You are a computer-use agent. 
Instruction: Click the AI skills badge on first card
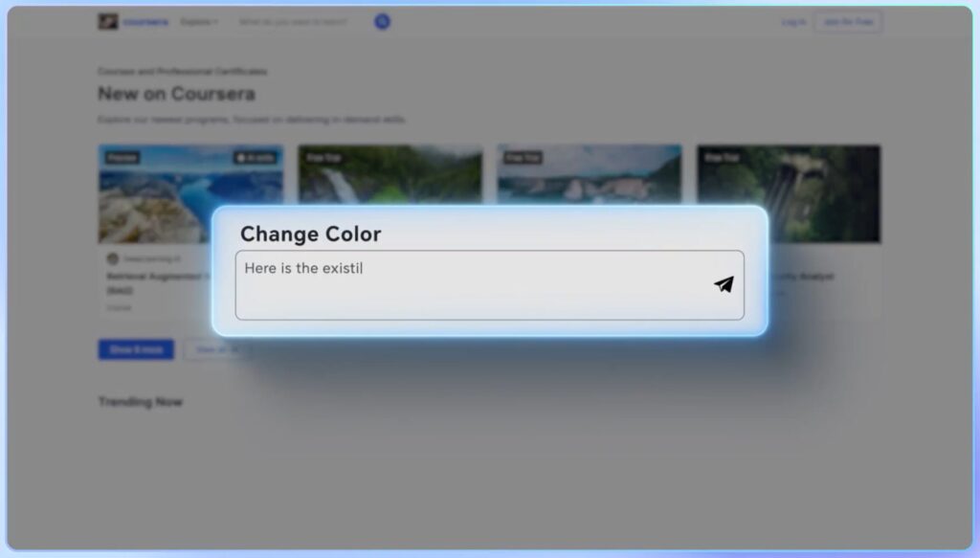pyautogui.click(x=256, y=158)
